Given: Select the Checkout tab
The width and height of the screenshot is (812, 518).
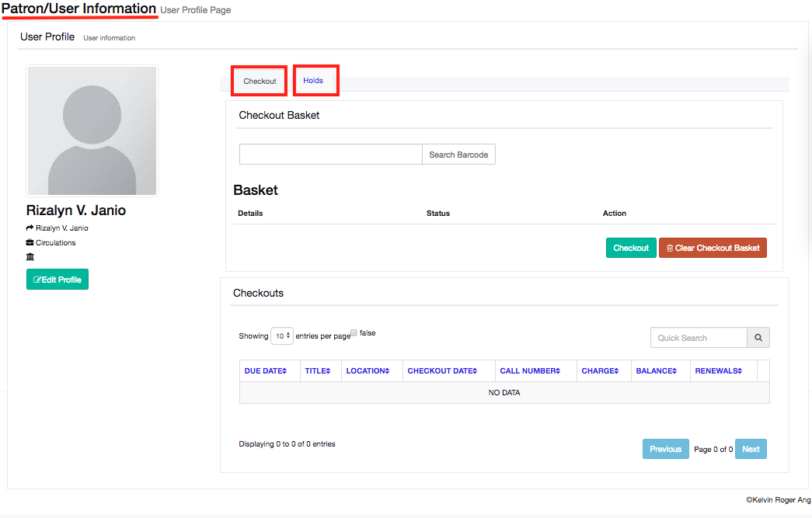Looking at the screenshot, I should pyautogui.click(x=260, y=82).
